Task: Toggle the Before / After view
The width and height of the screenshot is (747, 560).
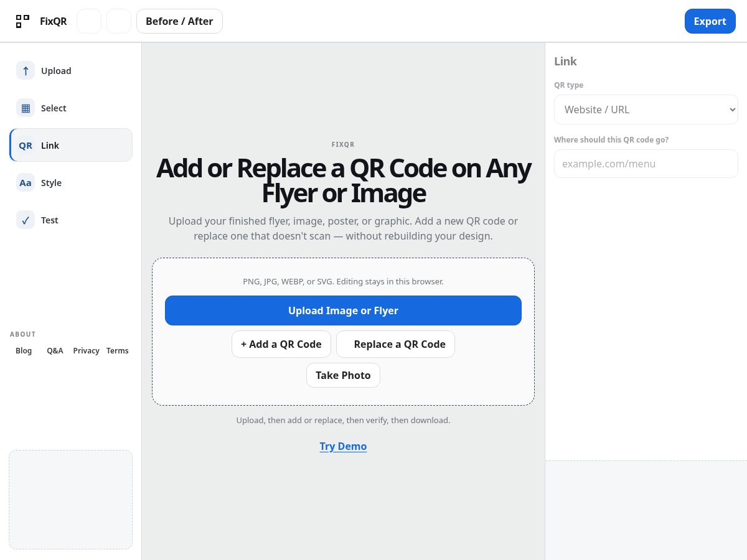Action: click(179, 21)
